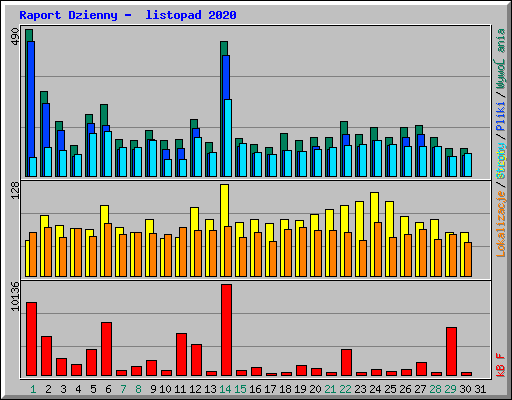The width and height of the screenshot is (512, 400).
Task: Click the red kB bar for day 29
Action: click(x=451, y=352)
